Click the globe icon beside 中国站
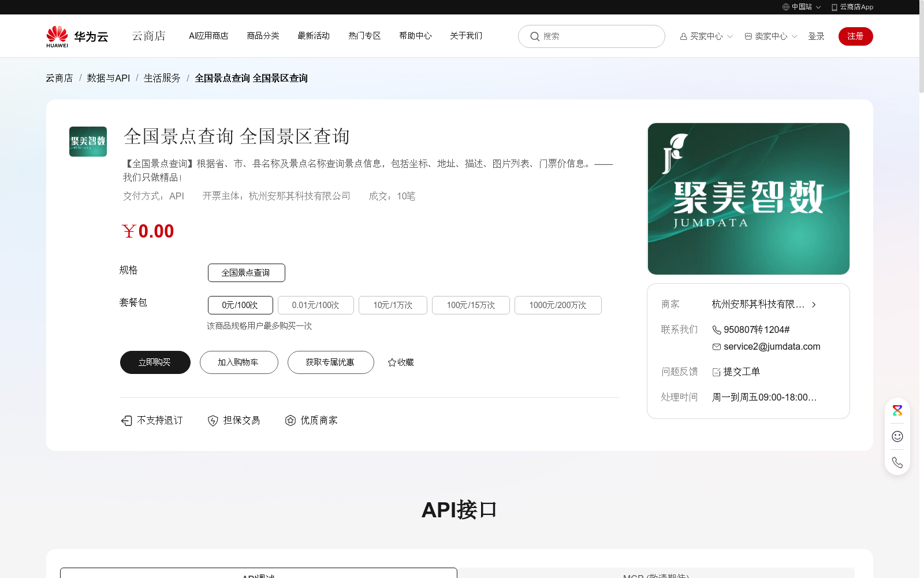 [x=786, y=7]
